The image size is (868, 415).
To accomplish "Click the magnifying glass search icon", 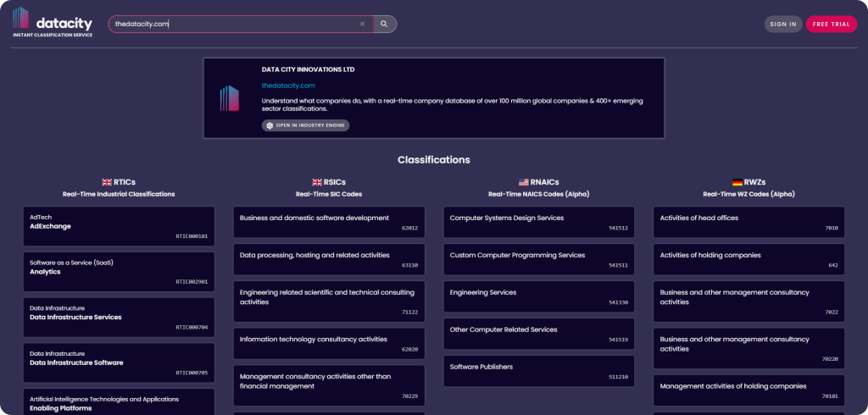I will (x=384, y=24).
